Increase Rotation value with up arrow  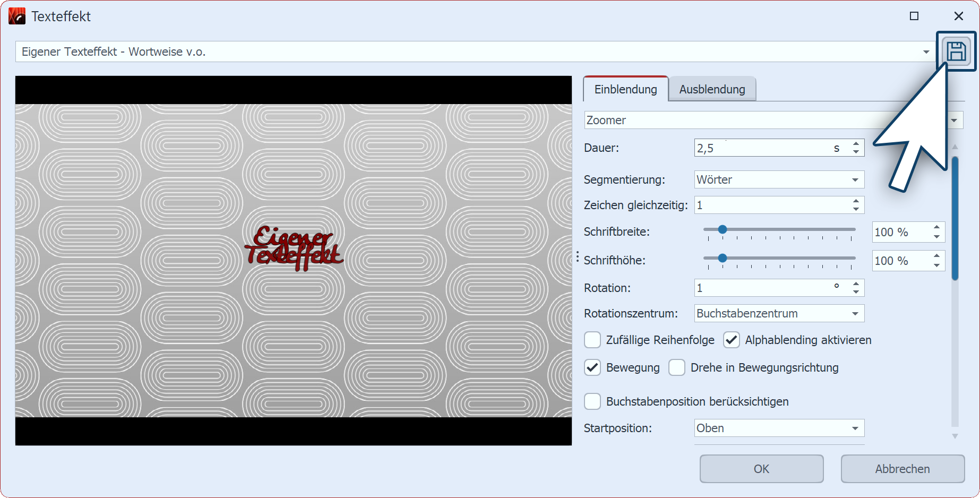tap(856, 284)
